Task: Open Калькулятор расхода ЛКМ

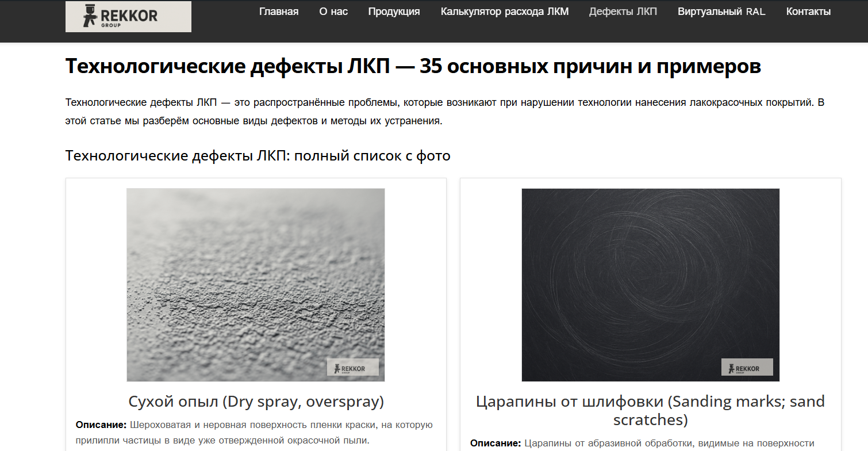Action: point(505,12)
